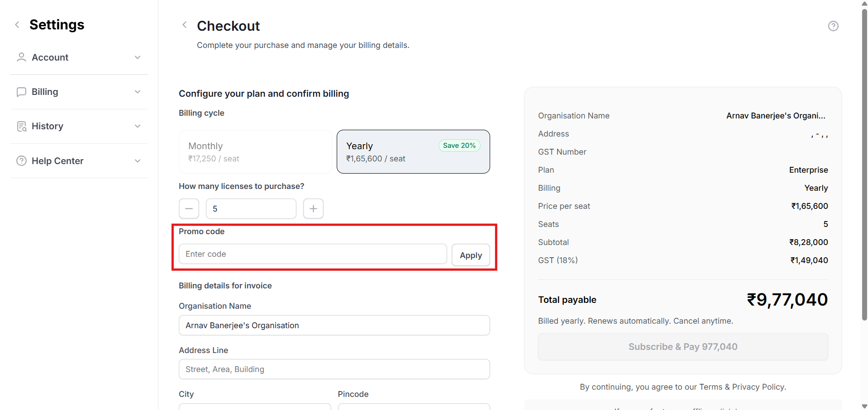Click the Enter code promo field
Viewport: 868px width, 410px height.
[x=312, y=254]
